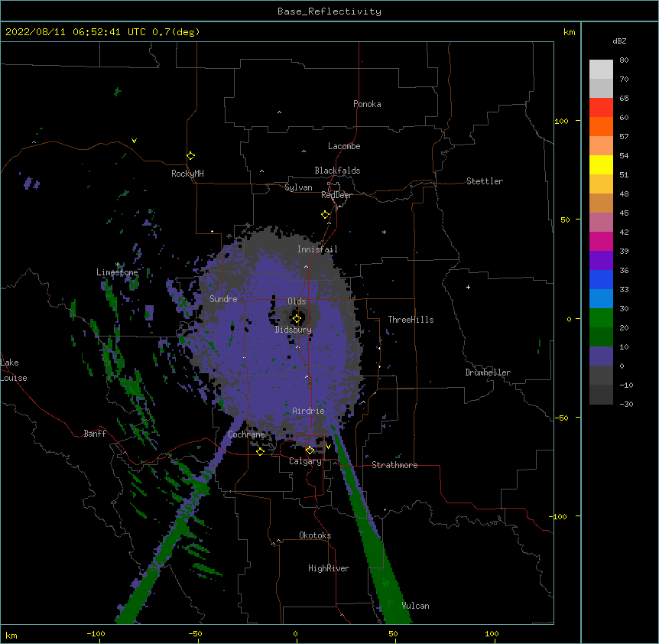
Task: Click the RedDeer city label
Action: point(336,195)
